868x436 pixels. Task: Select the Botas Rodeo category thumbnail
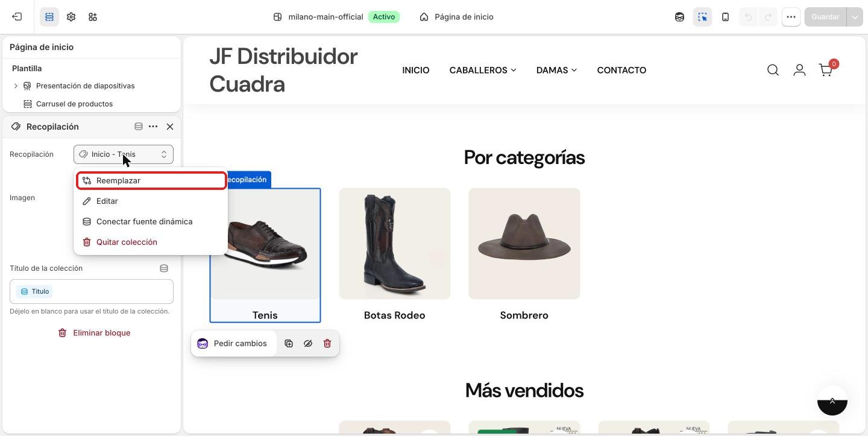(x=395, y=244)
